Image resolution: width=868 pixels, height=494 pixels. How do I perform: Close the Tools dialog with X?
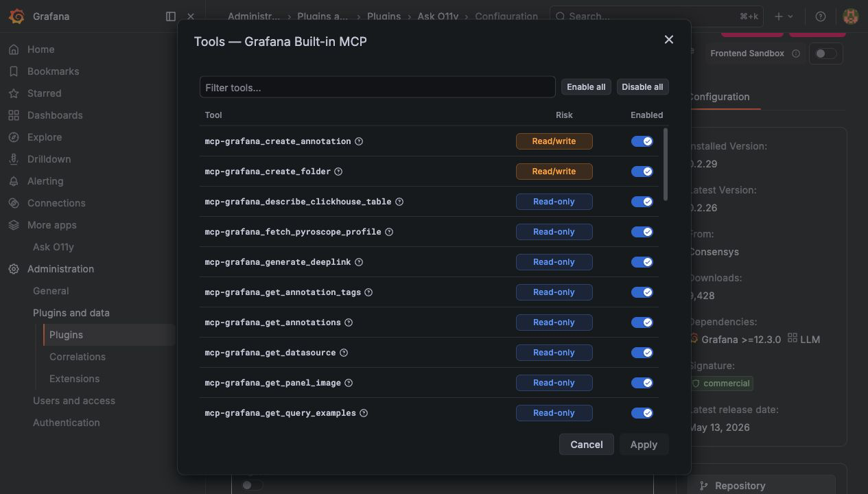669,40
